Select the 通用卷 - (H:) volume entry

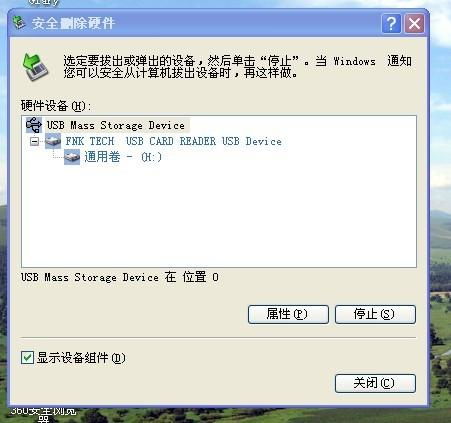pyautogui.click(x=123, y=157)
